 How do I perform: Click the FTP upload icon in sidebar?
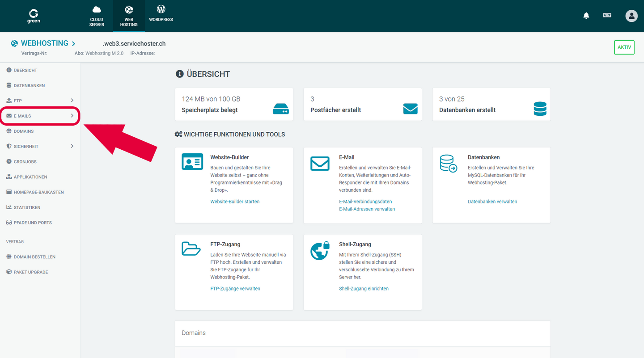point(9,101)
